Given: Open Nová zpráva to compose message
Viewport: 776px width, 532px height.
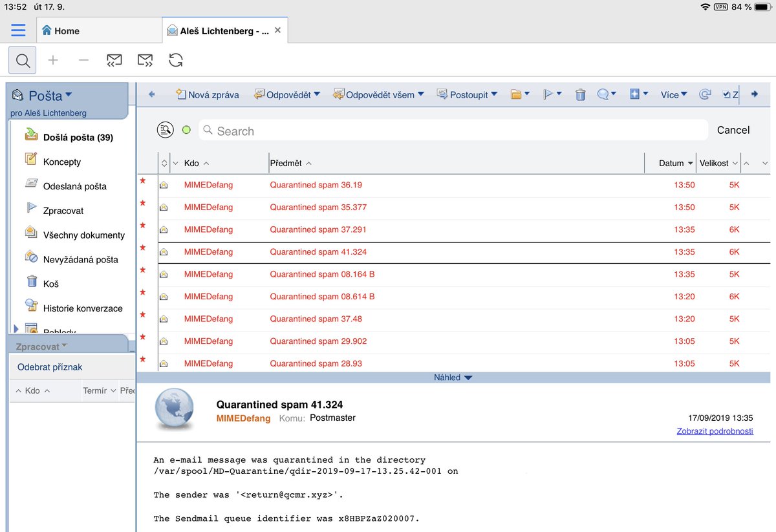Looking at the screenshot, I should pos(207,94).
